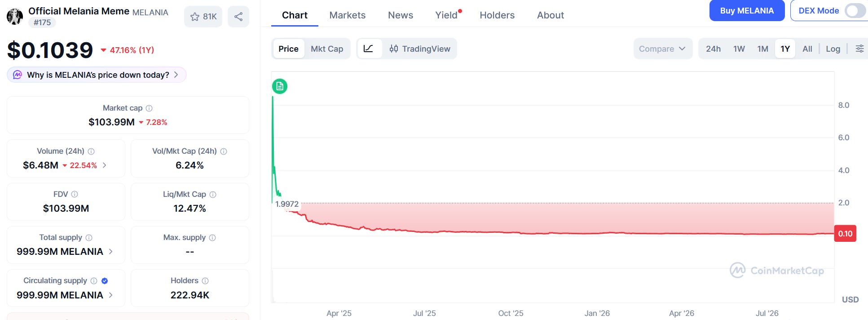Open the Holders tab
The width and height of the screenshot is (868, 320).
coord(497,15)
